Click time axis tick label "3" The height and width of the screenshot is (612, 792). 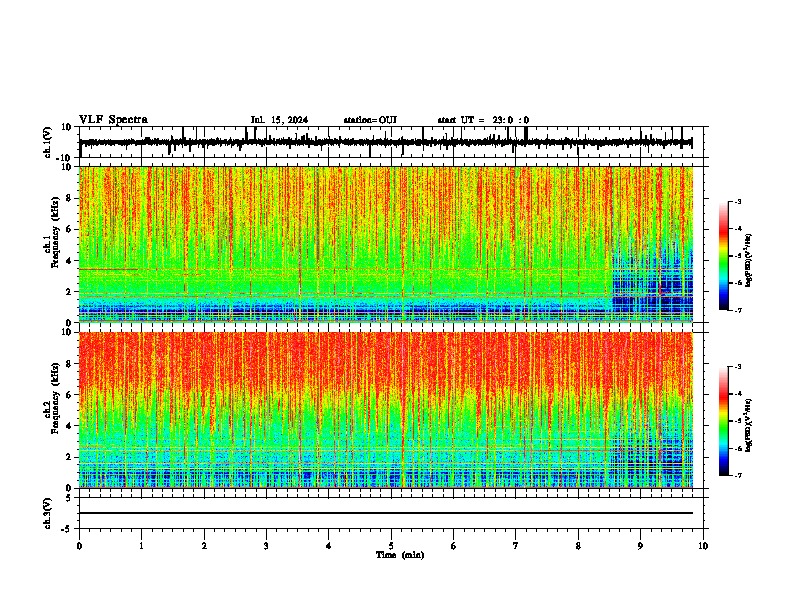tap(266, 546)
